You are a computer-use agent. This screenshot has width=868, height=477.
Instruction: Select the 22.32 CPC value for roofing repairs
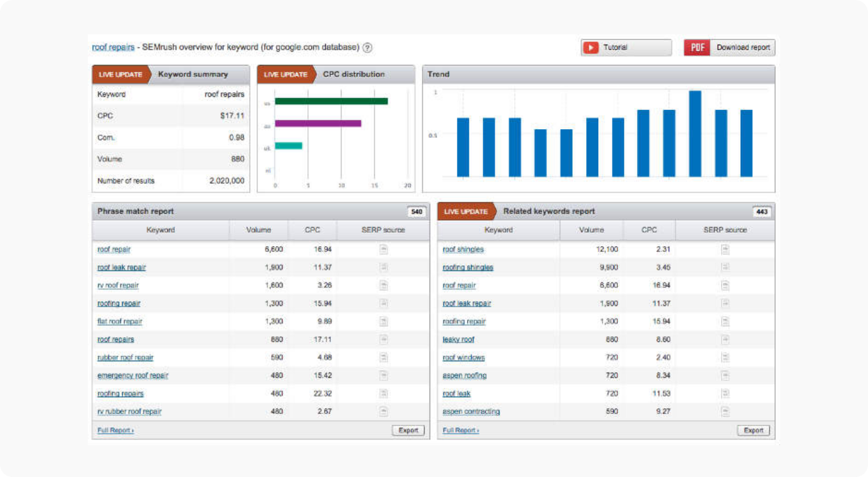[323, 394]
